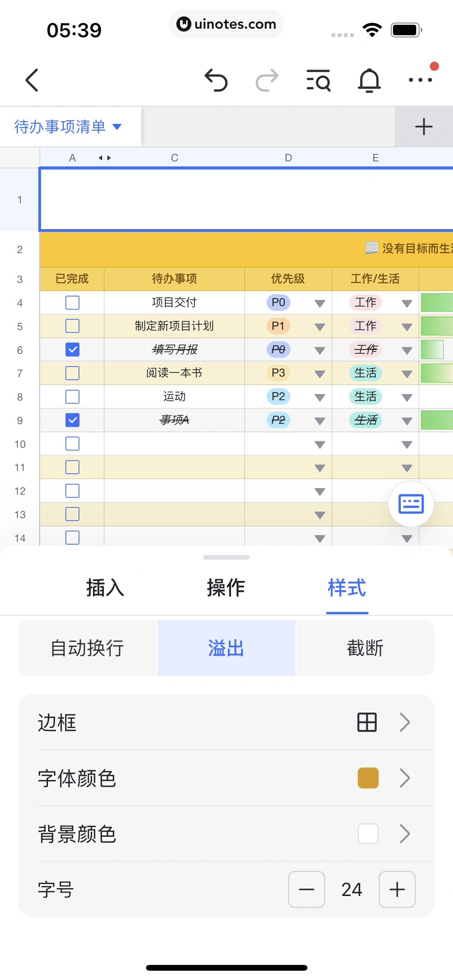Increase font size with plus

pos(397,889)
